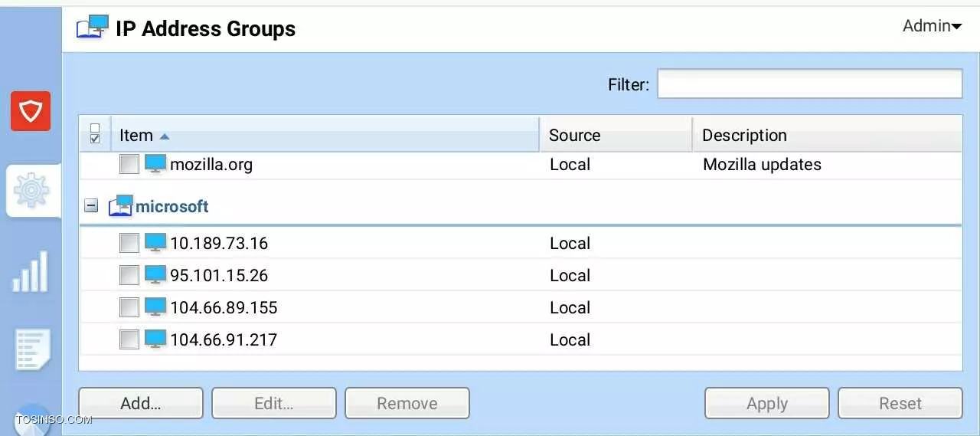980x436 pixels.
Task: Click the Remove button
Action: (407, 403)
